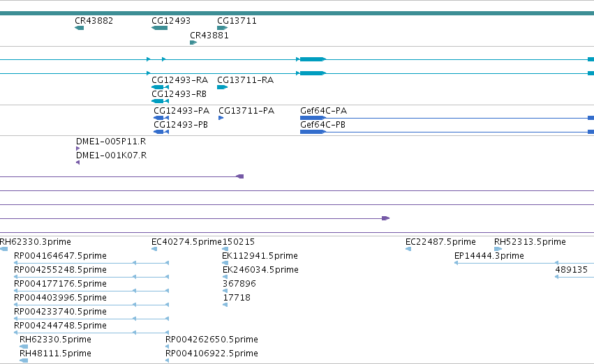Select protein CG13711-PA label
The width and height of the screenshot is (594, 364).
[x=246, y=111]
